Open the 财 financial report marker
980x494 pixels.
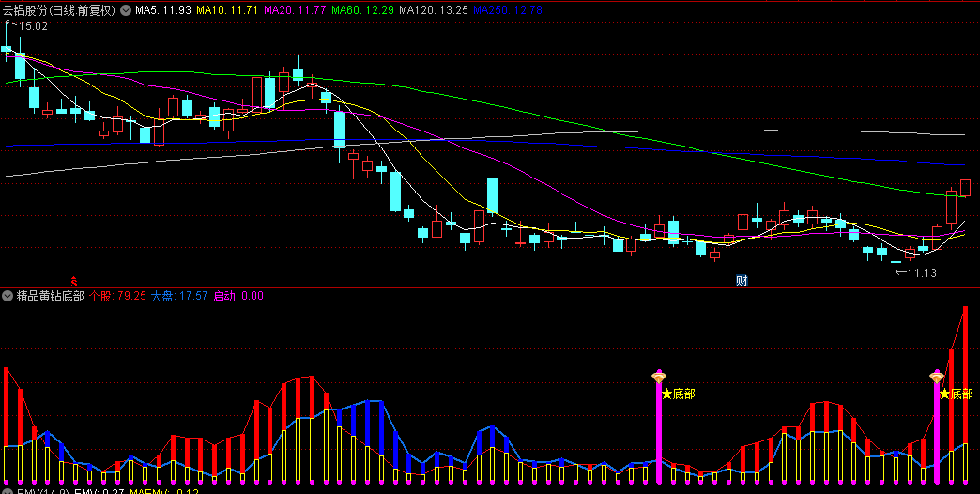pyautogui.click(x=742, y=281)
